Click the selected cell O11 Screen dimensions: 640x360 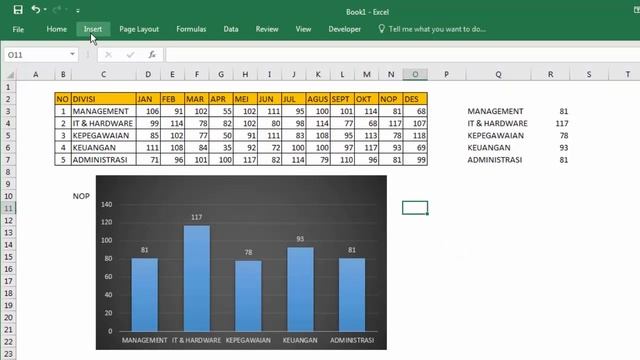(415, 208)
